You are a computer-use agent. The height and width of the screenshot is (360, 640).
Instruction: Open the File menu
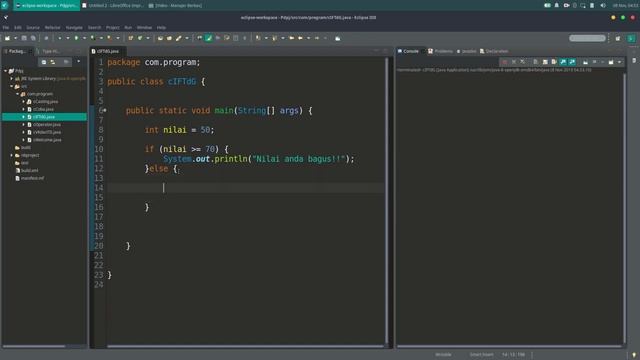6,28
